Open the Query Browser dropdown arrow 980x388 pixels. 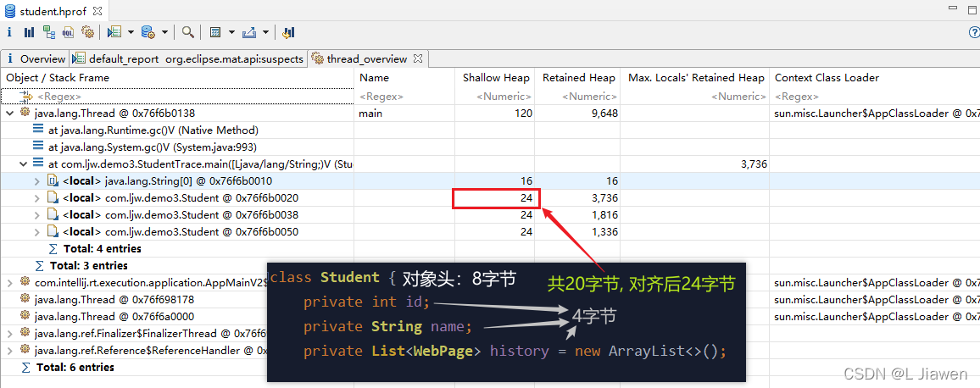(165, 32)
